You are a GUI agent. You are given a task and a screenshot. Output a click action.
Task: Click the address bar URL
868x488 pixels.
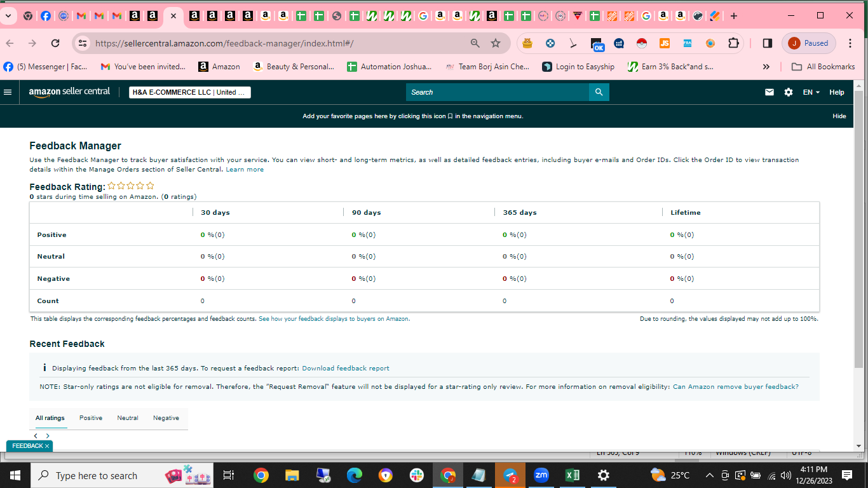tap(224, 43)
